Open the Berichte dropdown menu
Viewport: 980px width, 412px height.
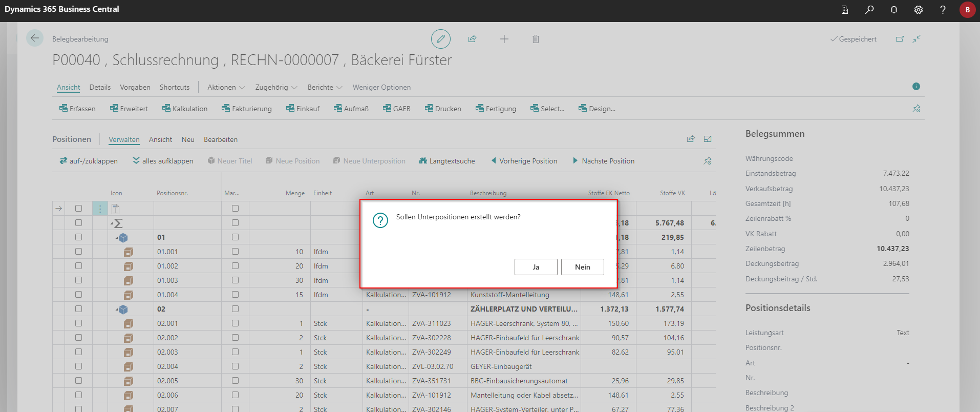pos(325,87)
